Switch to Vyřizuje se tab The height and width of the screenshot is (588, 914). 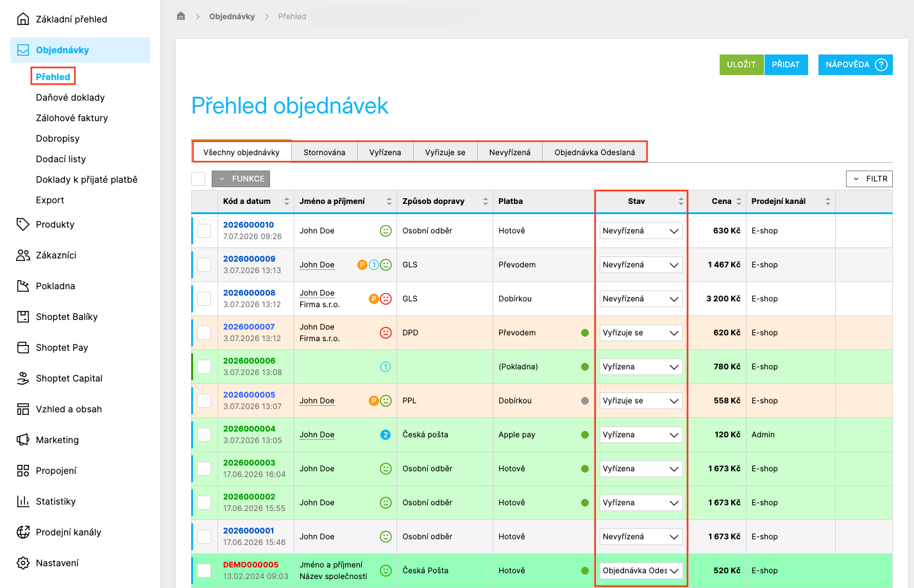point(445,153)
